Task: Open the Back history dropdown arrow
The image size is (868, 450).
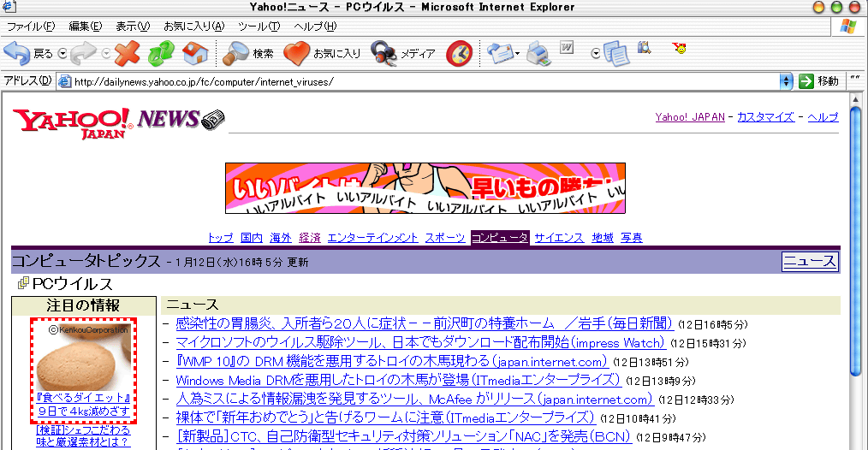Action: 62,54
